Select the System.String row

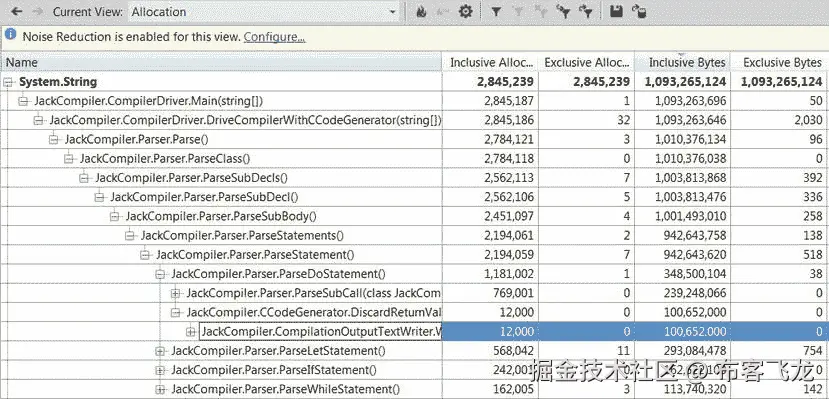pos(414,82)
